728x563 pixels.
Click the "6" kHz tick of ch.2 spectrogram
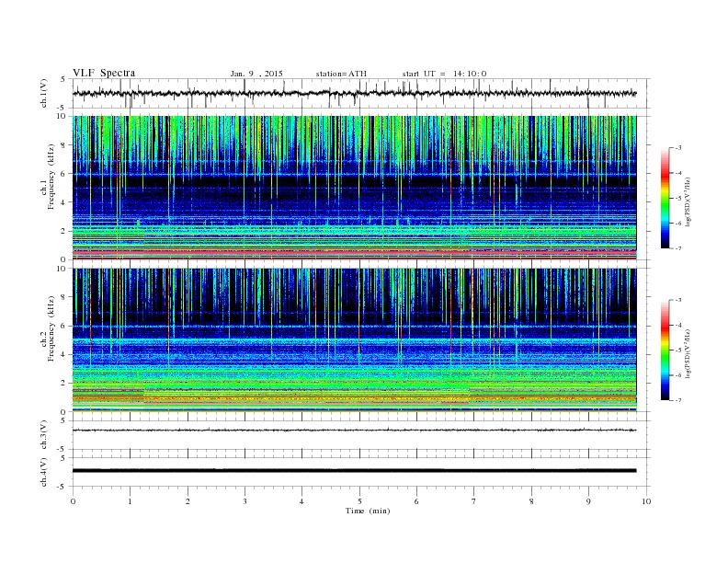click(x=64, y=326)
